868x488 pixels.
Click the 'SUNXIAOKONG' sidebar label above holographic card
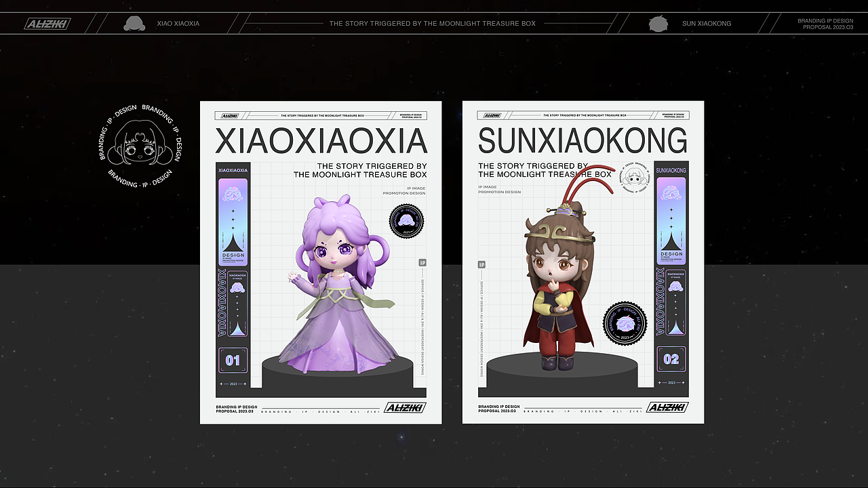pyautogui.click(x=671, y=170)
